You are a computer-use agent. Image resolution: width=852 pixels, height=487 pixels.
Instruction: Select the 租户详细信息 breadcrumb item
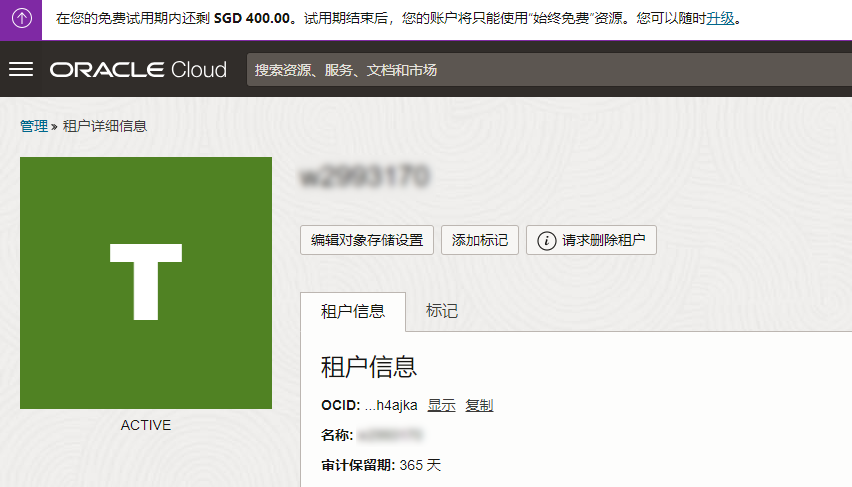[x=105, y=126]
